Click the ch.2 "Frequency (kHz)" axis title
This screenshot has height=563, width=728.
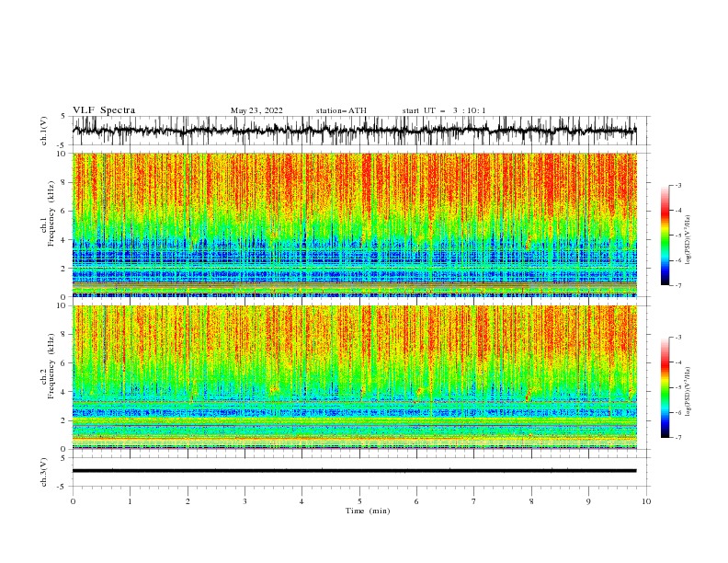[51, 366]
